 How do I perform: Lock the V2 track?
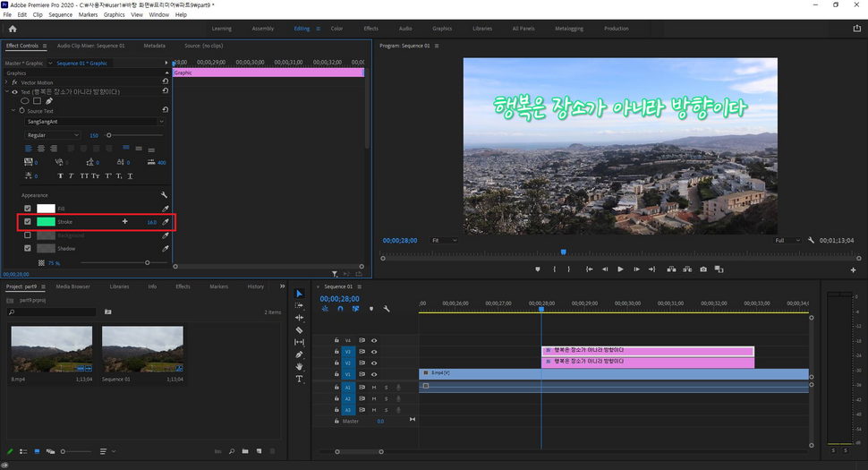tap(336, 363)
